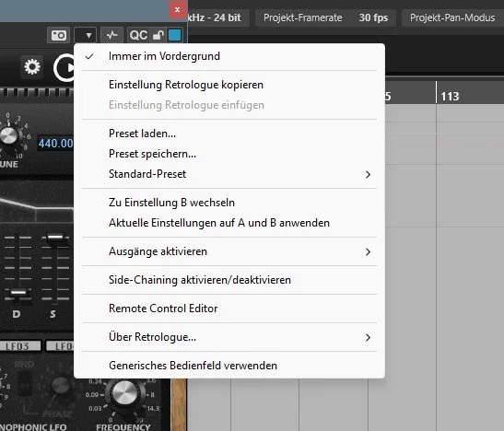Adjust the TUNE knob
Image resolution: width=504 pixels, height=431 pixels.
click(x=9, y=136)
